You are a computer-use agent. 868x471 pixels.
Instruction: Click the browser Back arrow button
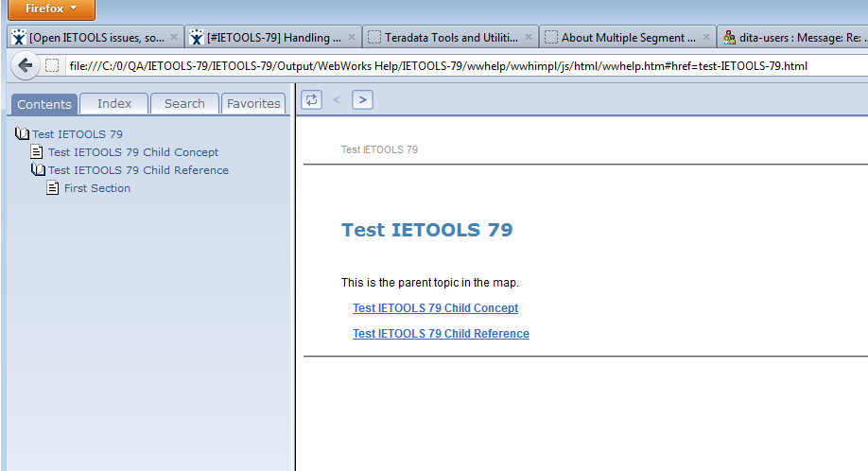(25, 66)
